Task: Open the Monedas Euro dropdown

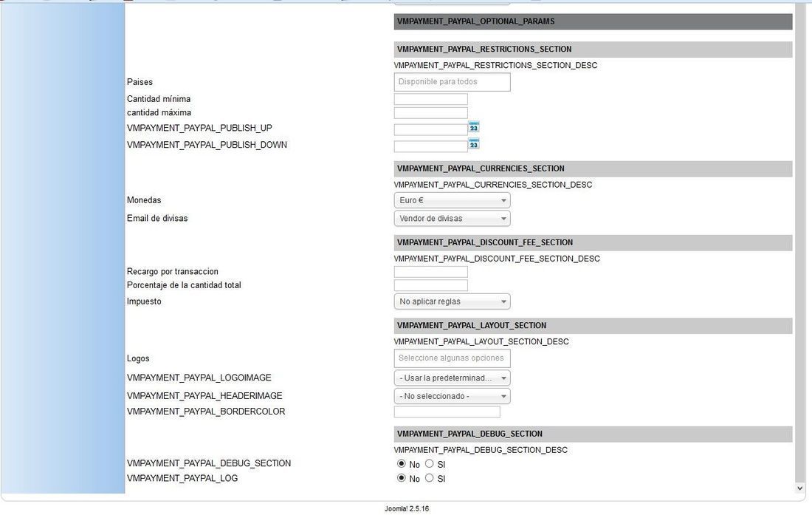Action: coord(452,200)
